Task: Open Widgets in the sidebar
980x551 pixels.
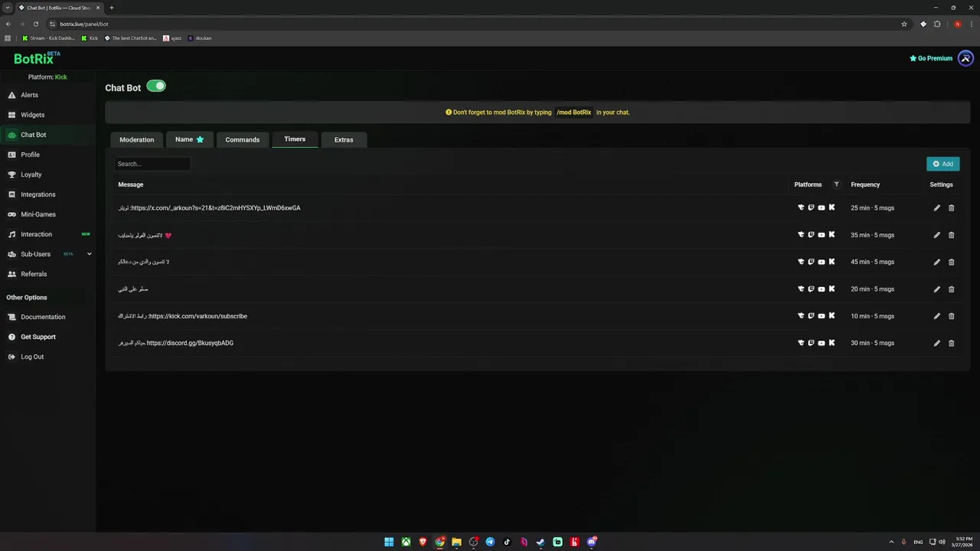Action: 47,115
